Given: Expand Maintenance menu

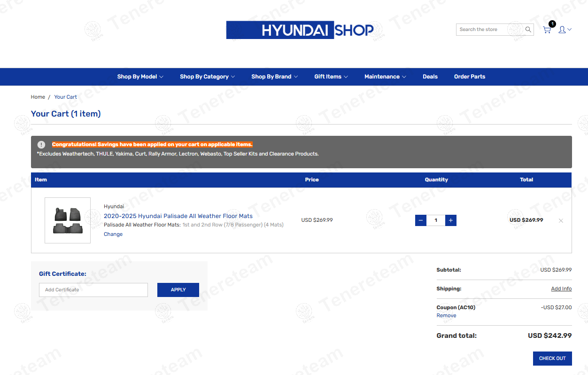Looking at the screenshot, I should 385,77.
